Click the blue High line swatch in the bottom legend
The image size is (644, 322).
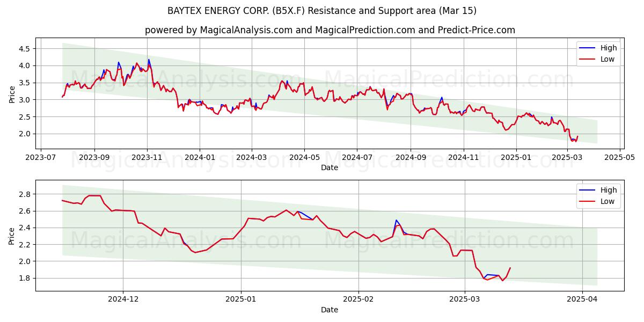point(588,191)
